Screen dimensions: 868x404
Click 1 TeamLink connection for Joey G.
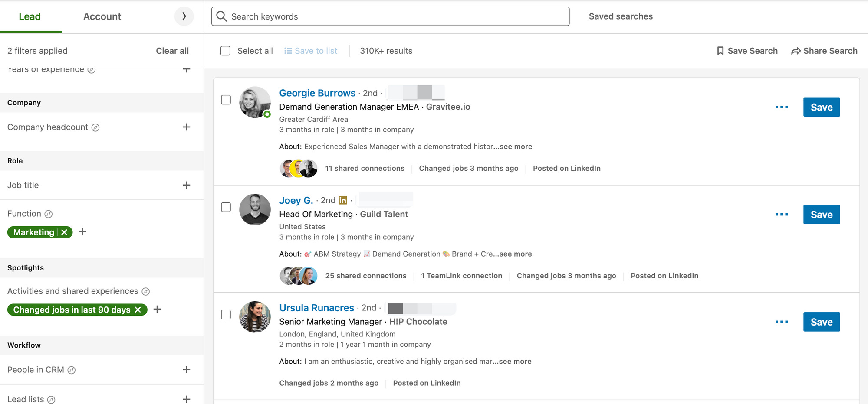pyautogui.click(x=462, y=276)
